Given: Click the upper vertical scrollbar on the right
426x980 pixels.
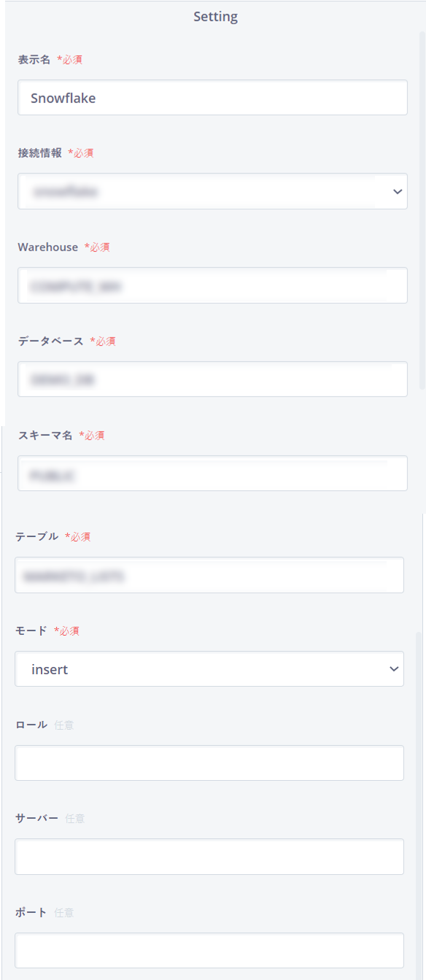Looking at the screenshot, I should [422, 209].
